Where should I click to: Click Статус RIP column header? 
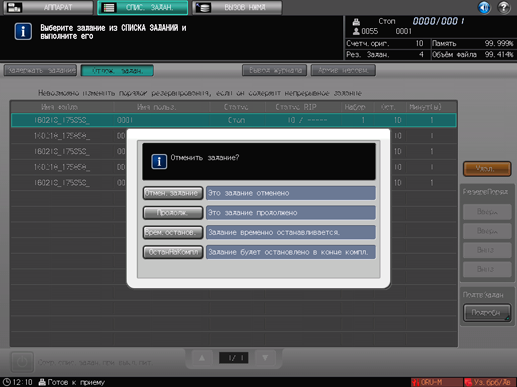pos(296,107)
